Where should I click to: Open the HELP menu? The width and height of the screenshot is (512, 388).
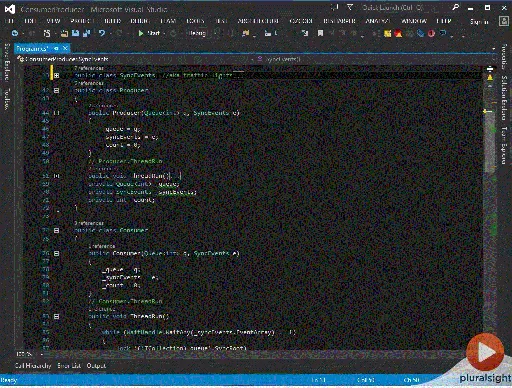444,21
